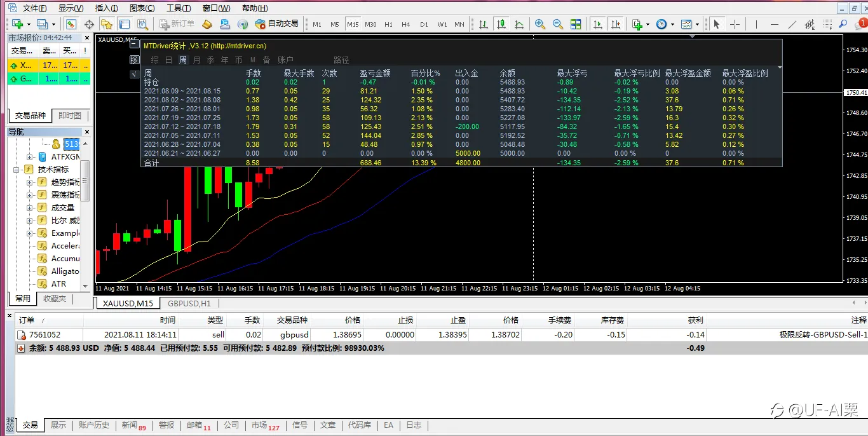This screenshot has height=436, width=868.
Task: Open the 帮助(H) menu
Action: [255, 8]
